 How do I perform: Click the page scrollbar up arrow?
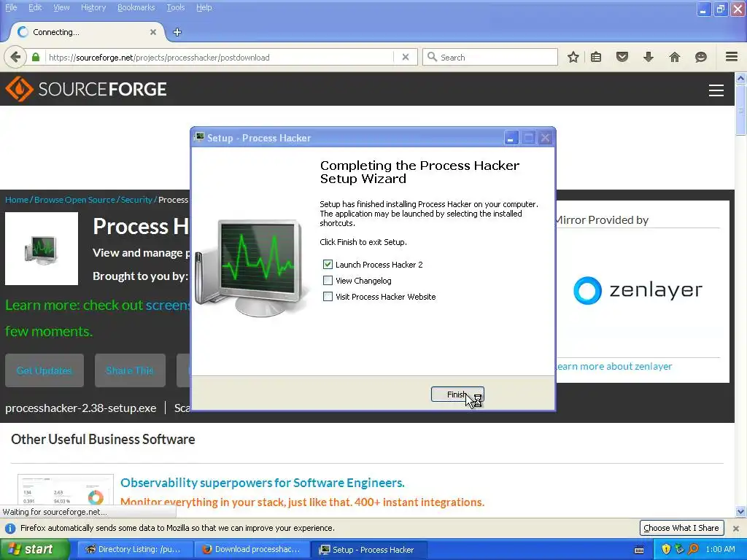[x=741, y=78]
